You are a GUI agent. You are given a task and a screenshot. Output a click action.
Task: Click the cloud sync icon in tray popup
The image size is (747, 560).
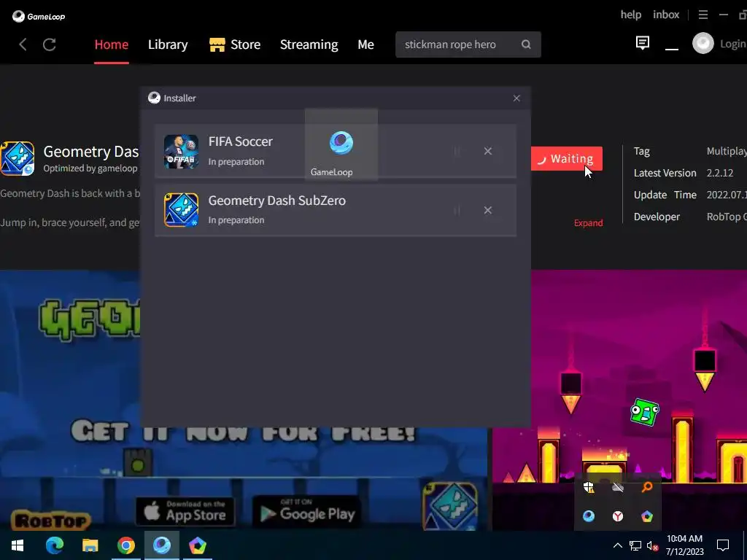point(617,486)
